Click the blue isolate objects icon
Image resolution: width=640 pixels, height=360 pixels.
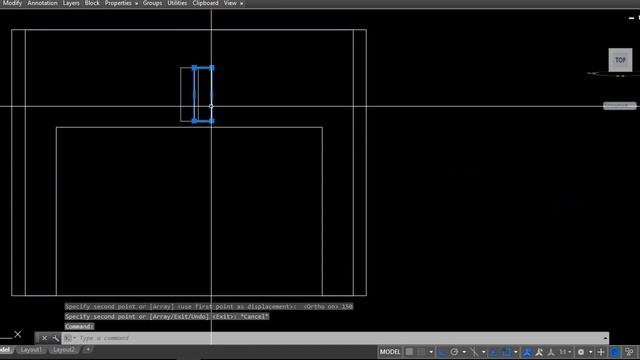tap(614, 352)
